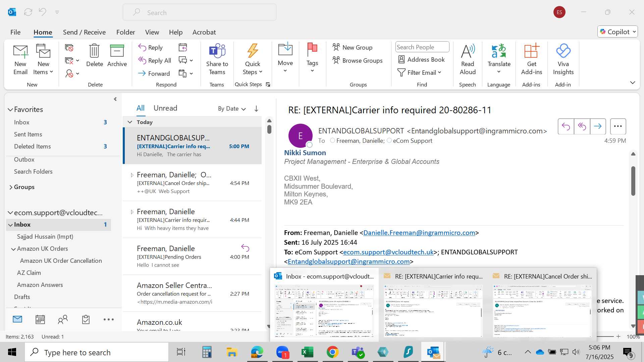This screenshot has height=362, width=644.
Task: Switch to the People view icon
Action: pos(63,319)
